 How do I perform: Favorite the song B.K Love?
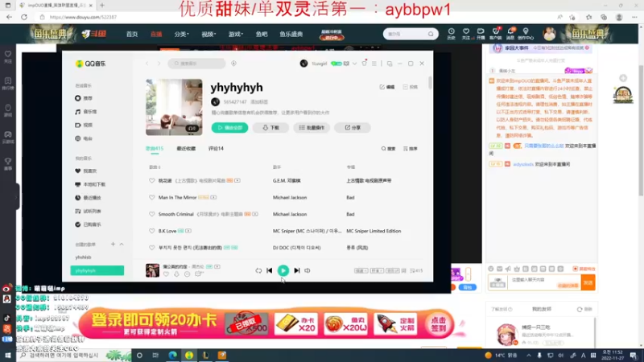(x=152, y=231)
